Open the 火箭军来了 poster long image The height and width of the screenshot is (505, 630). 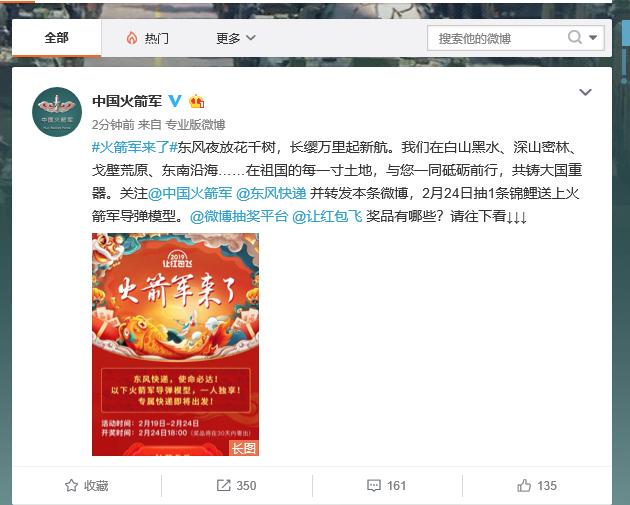point(175,344)
